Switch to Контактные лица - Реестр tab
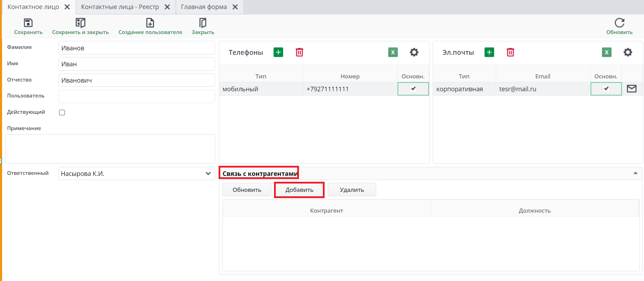 120,7
